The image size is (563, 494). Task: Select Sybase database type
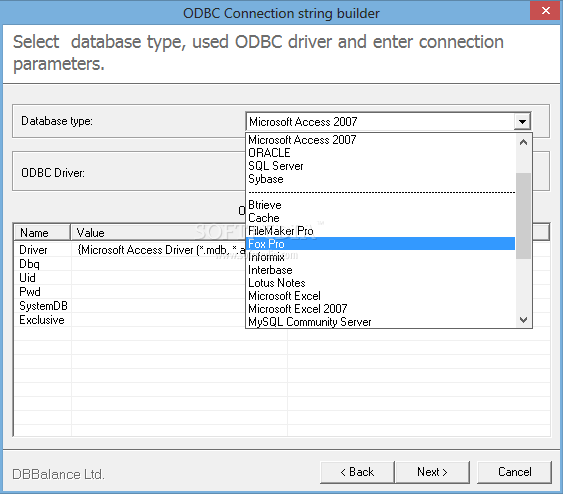coord(381,179)
